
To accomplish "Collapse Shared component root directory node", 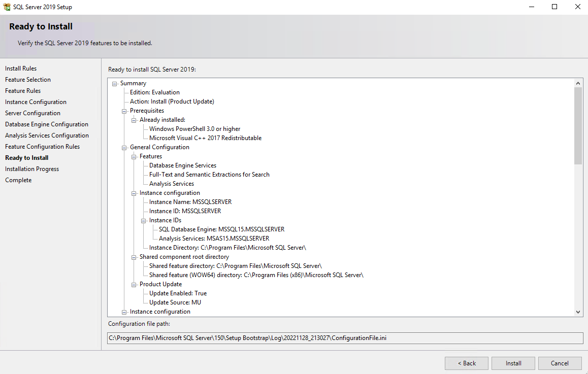I will point(134,257).
